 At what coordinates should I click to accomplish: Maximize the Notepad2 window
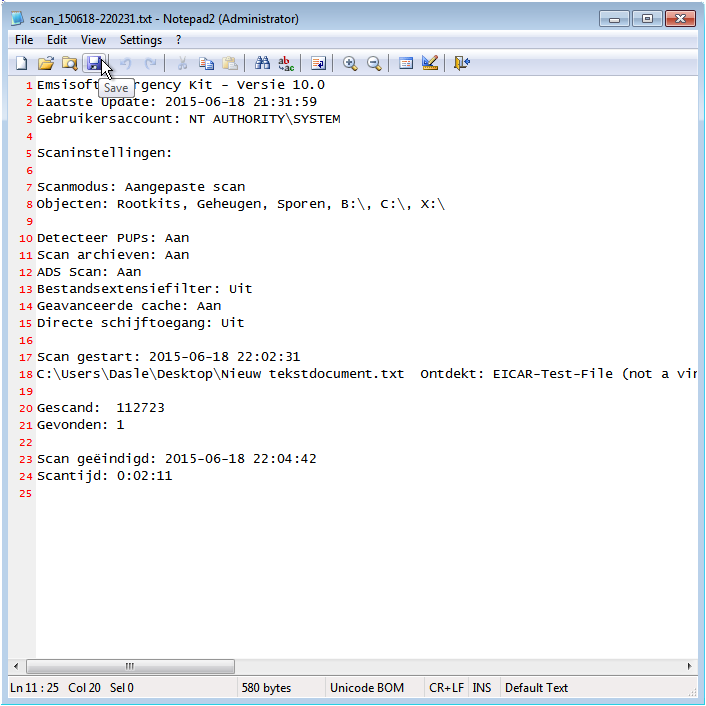(647, 19)
